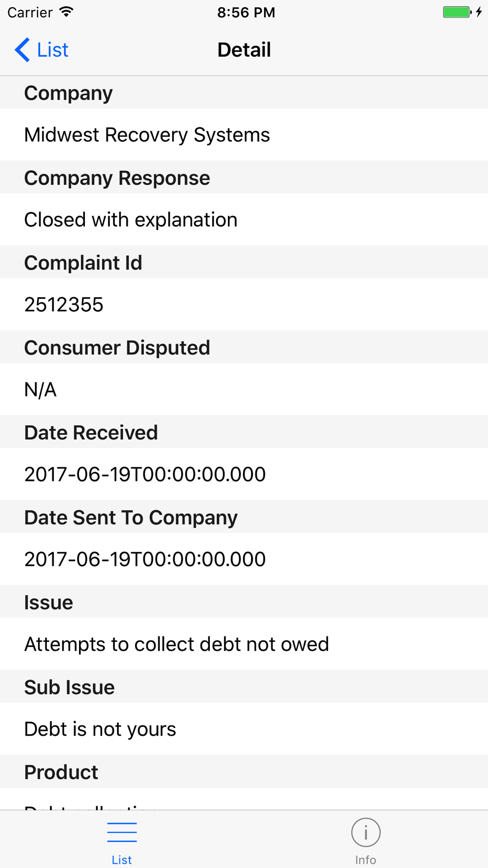The image size is (488, 868).
Task: Tap the Company section header
Action: point(244,93)
